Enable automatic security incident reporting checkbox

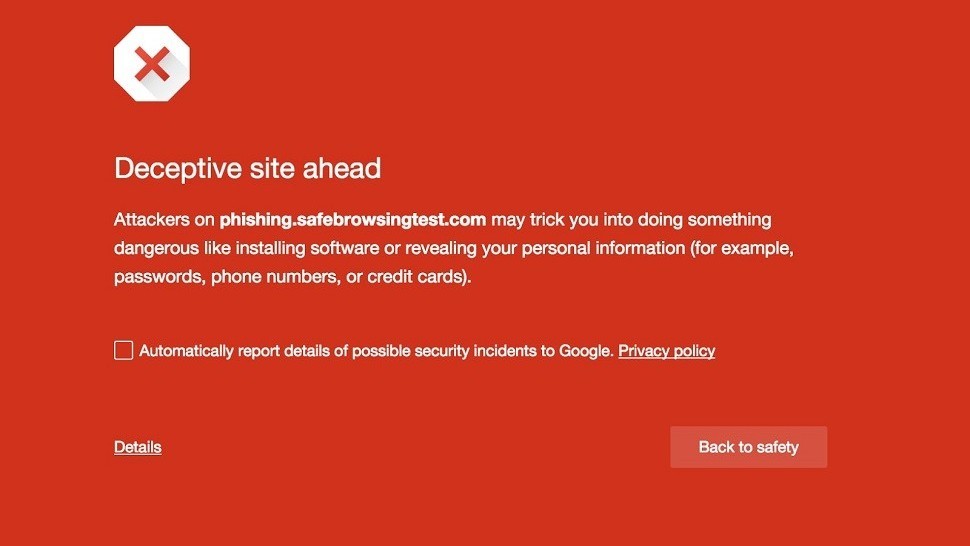(123, 350)
